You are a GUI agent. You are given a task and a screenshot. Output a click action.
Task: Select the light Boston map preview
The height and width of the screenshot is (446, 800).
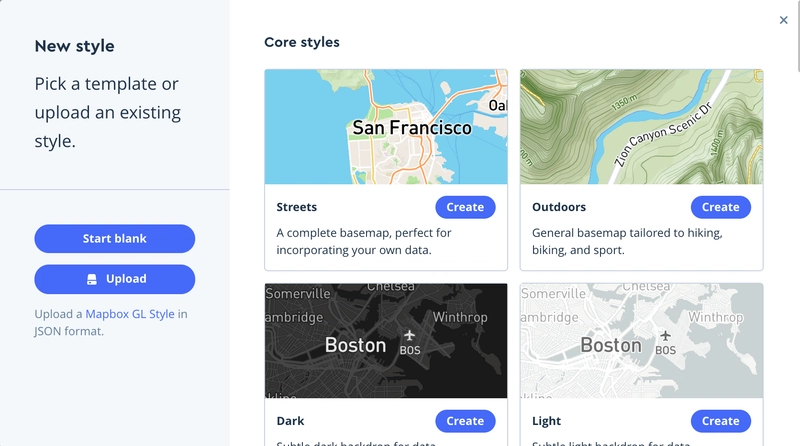pyautogui.click(x=641, y=341)
